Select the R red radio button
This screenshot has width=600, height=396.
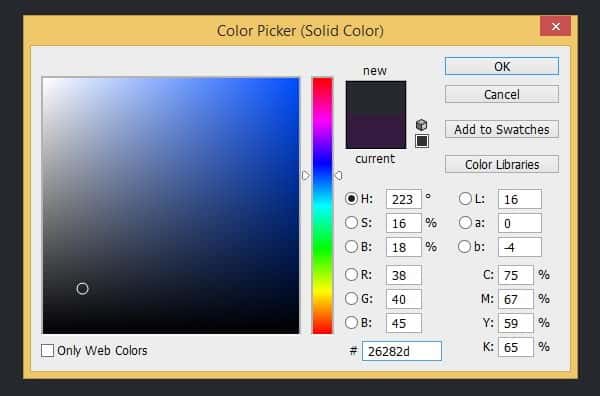(351, 274)
